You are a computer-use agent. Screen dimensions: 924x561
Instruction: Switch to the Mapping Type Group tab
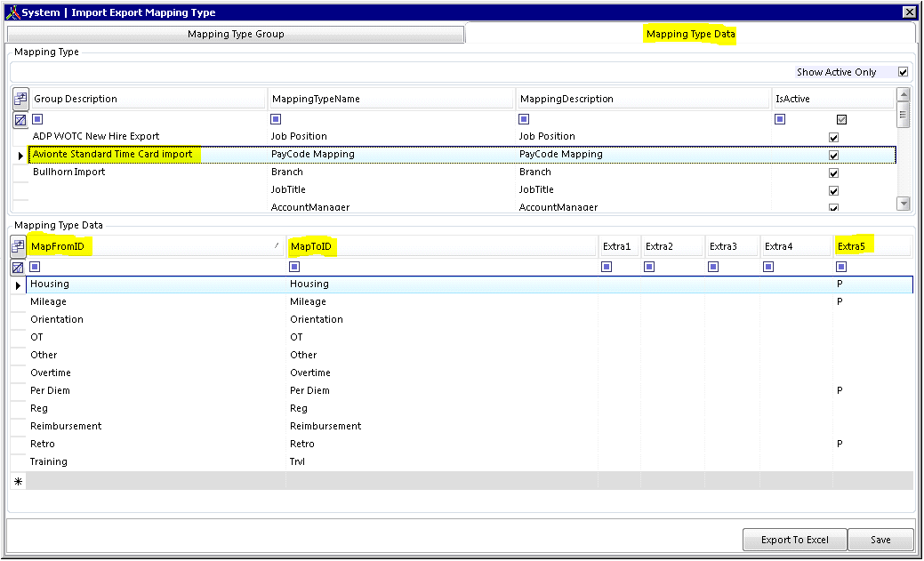pos(236,34)
